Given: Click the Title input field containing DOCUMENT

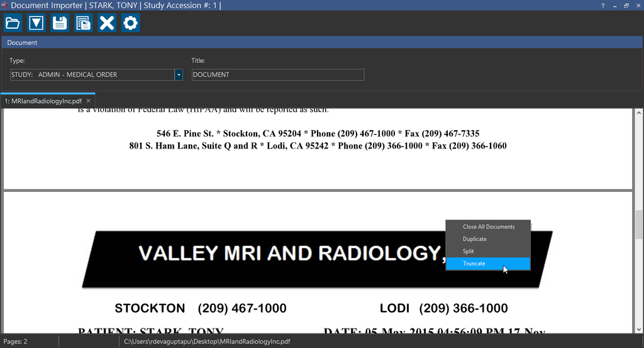Looking at the screenshot, I should [277, 75].
